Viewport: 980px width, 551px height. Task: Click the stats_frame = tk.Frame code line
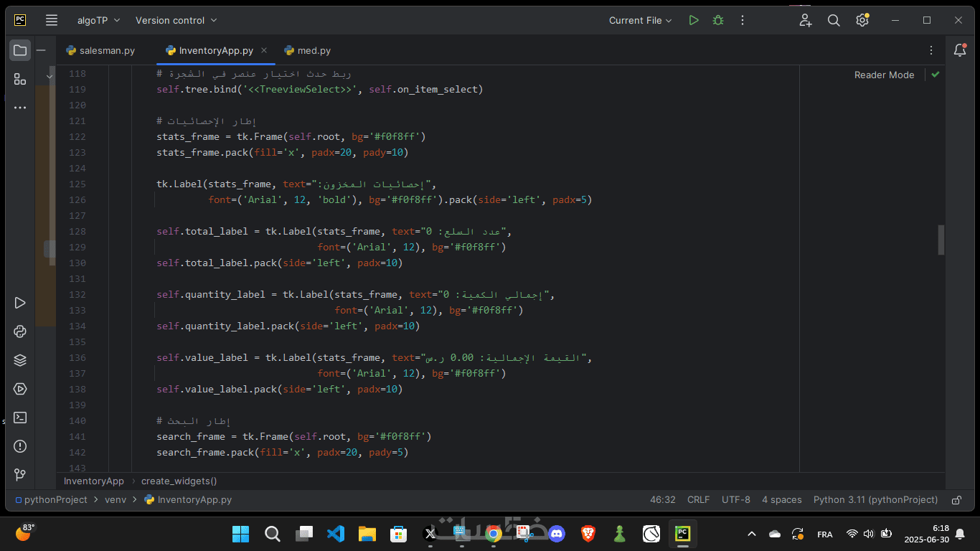click(291, 136)
